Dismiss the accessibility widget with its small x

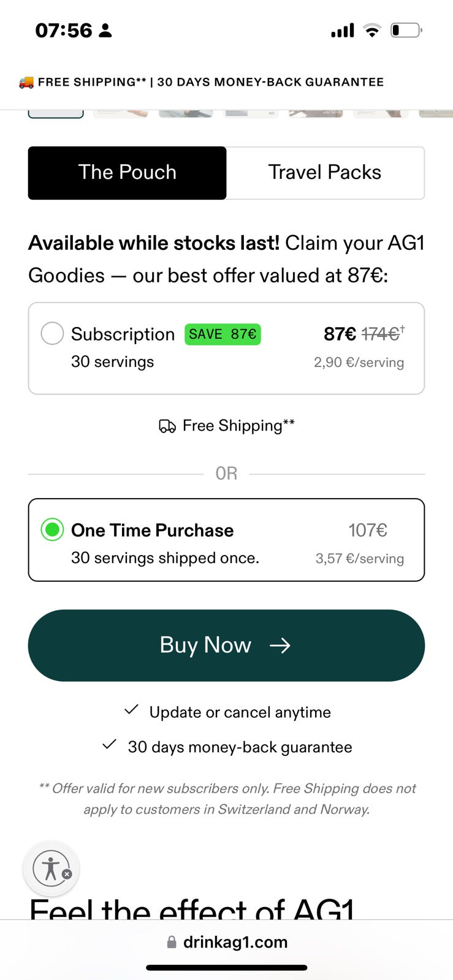tap(67, 874)
